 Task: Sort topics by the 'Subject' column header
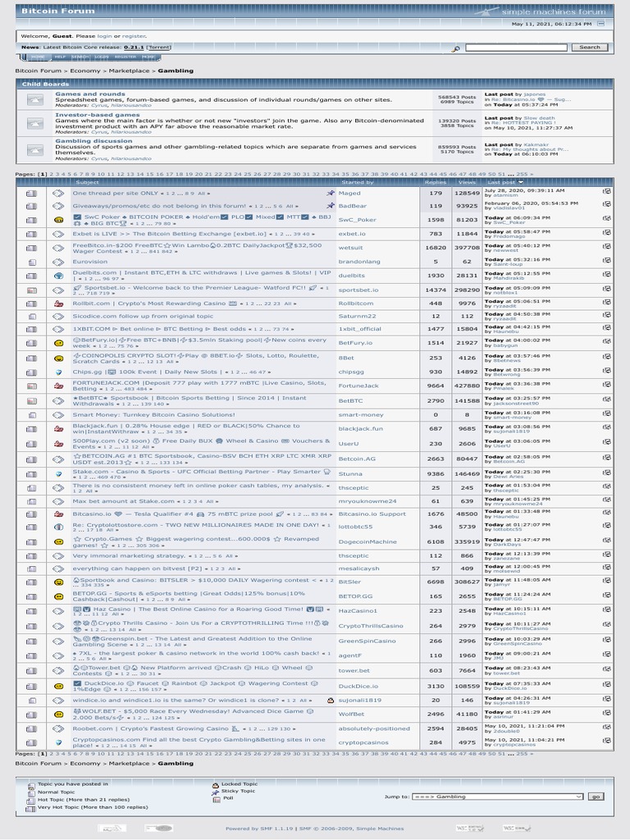tap(87, 182)
